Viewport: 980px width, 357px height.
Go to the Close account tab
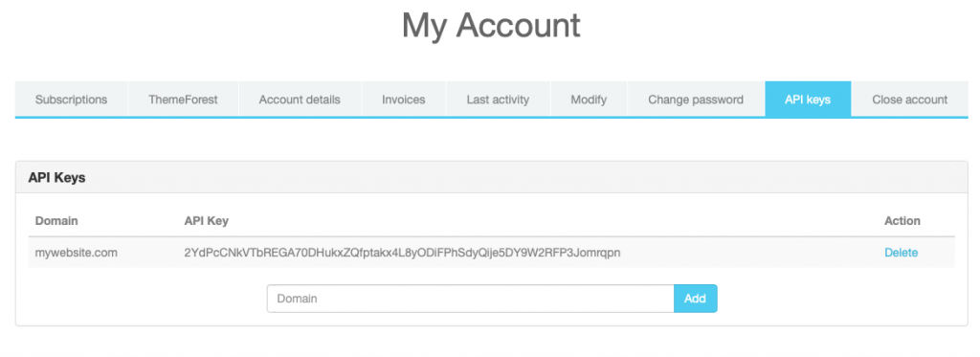point(910,100)
